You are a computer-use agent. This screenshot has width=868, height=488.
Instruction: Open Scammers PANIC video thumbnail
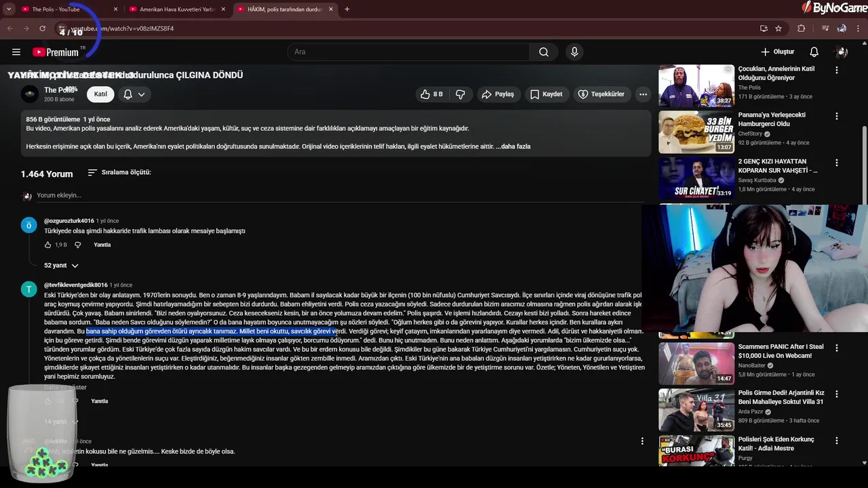pyautogui.click(x=696, y=363)
